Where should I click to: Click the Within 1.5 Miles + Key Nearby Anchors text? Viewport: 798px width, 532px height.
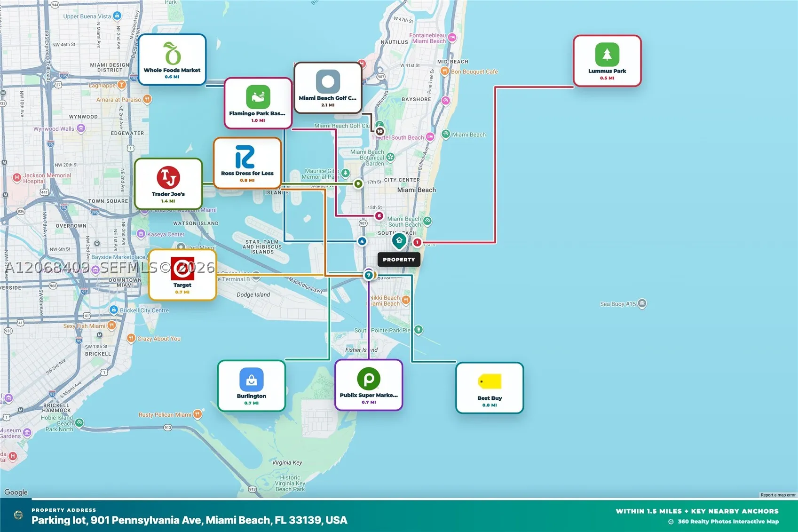[x=697, y=511]
